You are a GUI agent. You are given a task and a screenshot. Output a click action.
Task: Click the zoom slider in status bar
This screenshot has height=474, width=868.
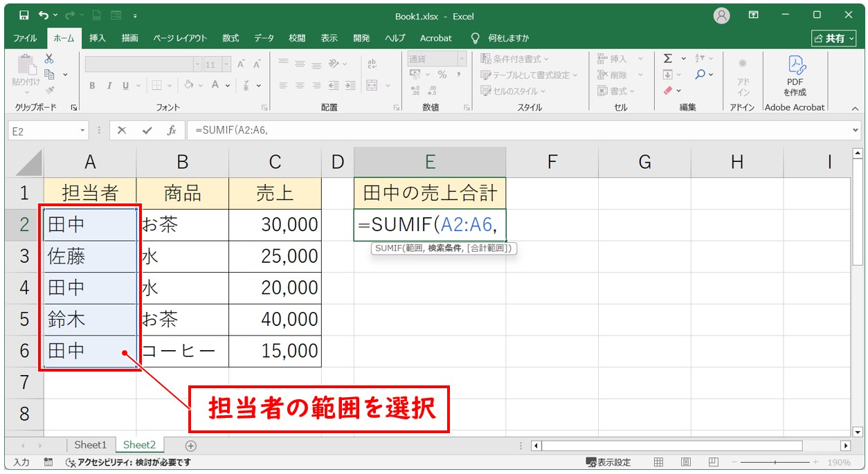(775, 462)
